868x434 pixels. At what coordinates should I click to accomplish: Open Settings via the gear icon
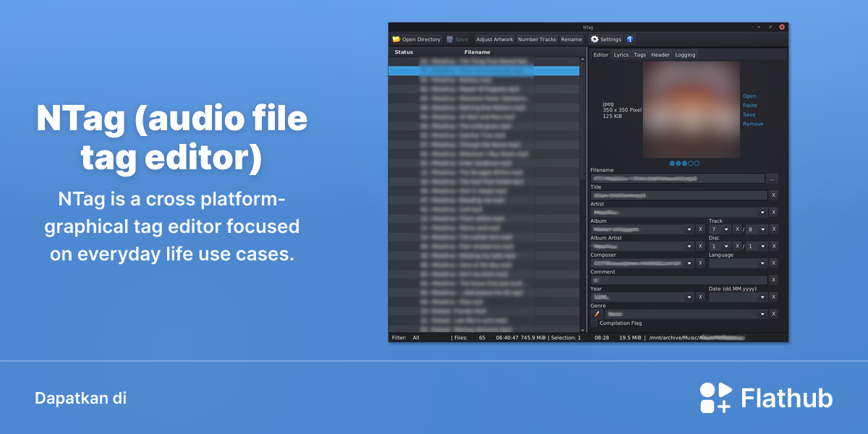pos(595,39)
